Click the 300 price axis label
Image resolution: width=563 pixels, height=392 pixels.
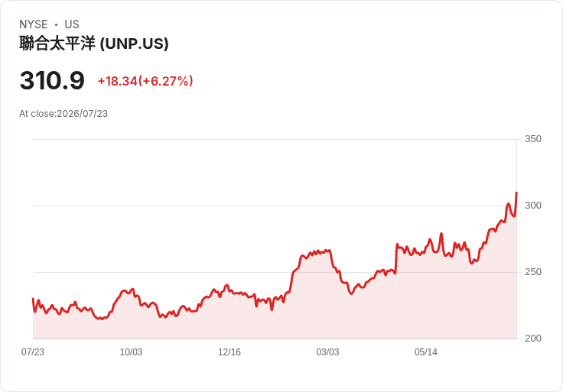533,206
